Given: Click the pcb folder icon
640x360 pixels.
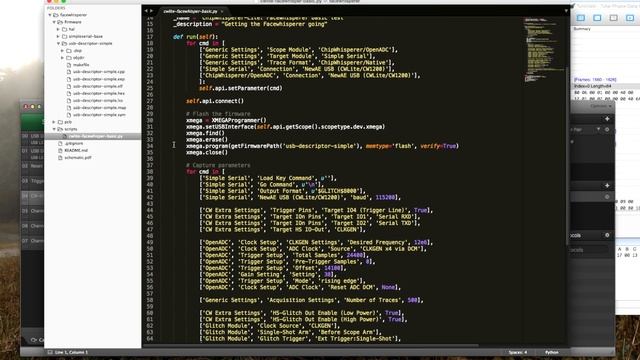Looking at the screenshot, I should [x=60, y=122].
